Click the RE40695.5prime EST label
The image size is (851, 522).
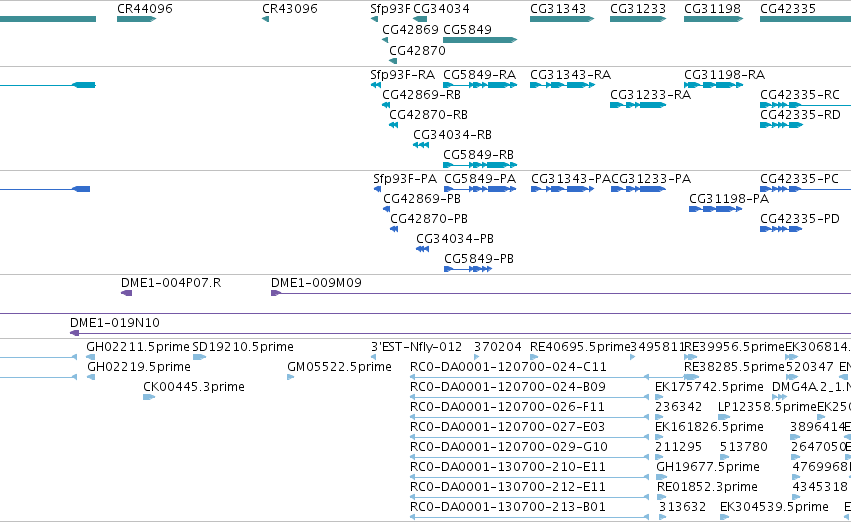pos(580,347)
